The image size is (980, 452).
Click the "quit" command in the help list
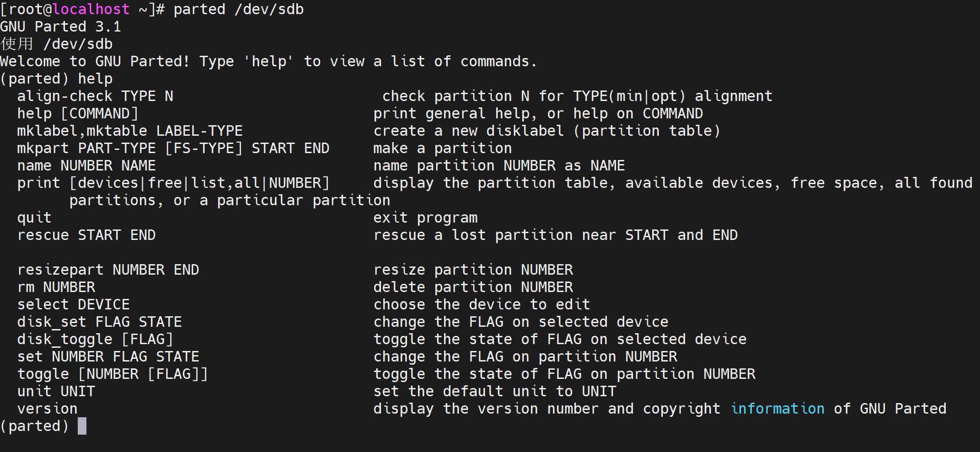(x=34, y=218)
